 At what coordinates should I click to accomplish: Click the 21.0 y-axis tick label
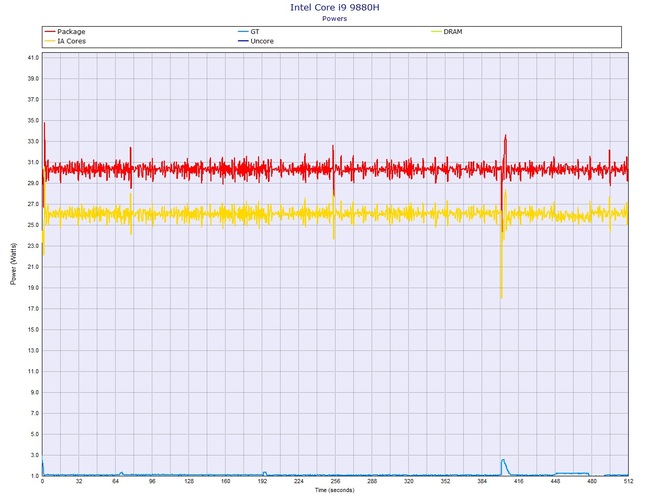pos(33,267)
